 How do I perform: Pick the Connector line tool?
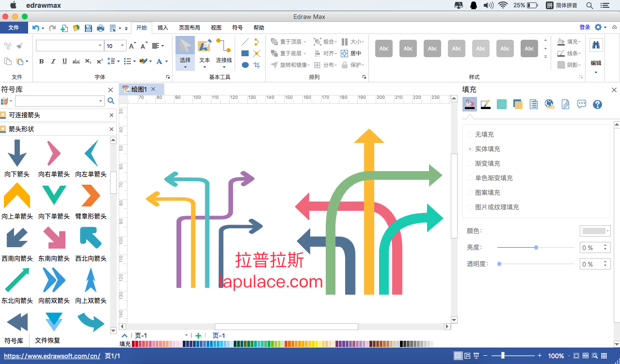pos(224,53)
